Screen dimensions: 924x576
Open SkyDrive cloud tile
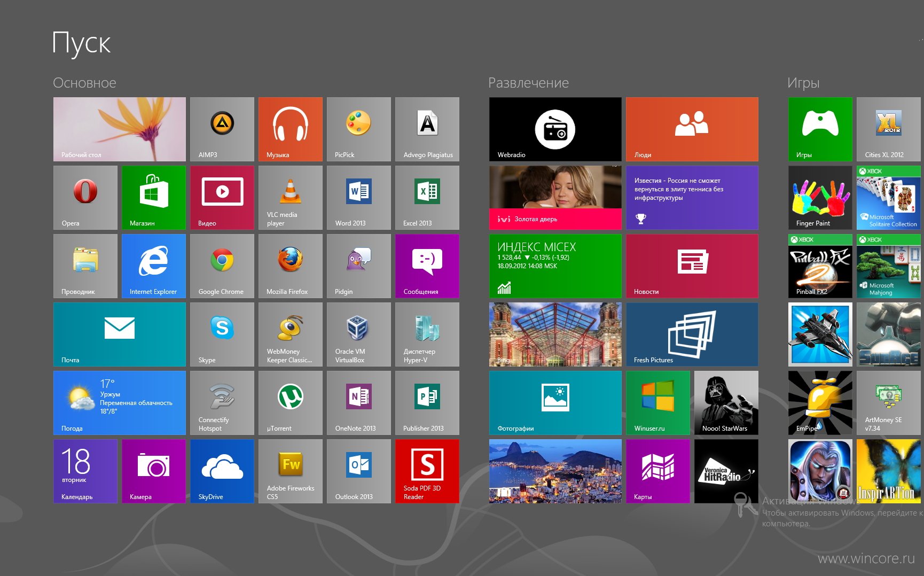tap(222, 471)
